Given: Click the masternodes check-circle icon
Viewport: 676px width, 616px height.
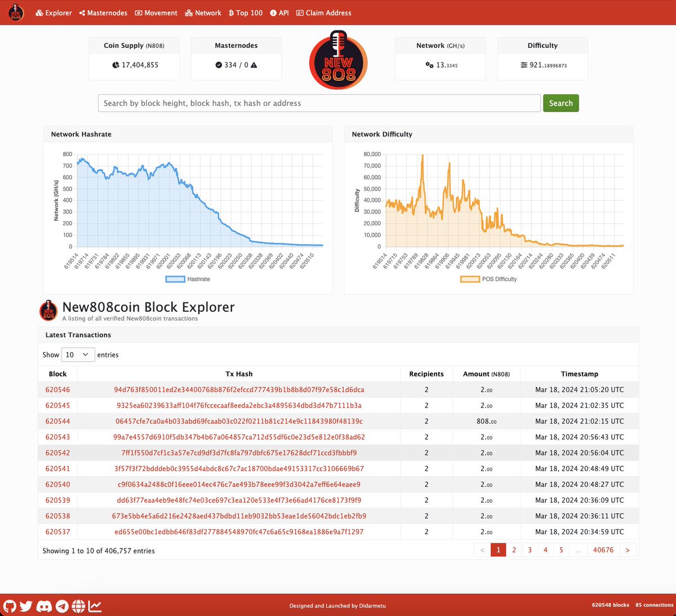Looking at the screenshot, I should click(x=219, y=65).
